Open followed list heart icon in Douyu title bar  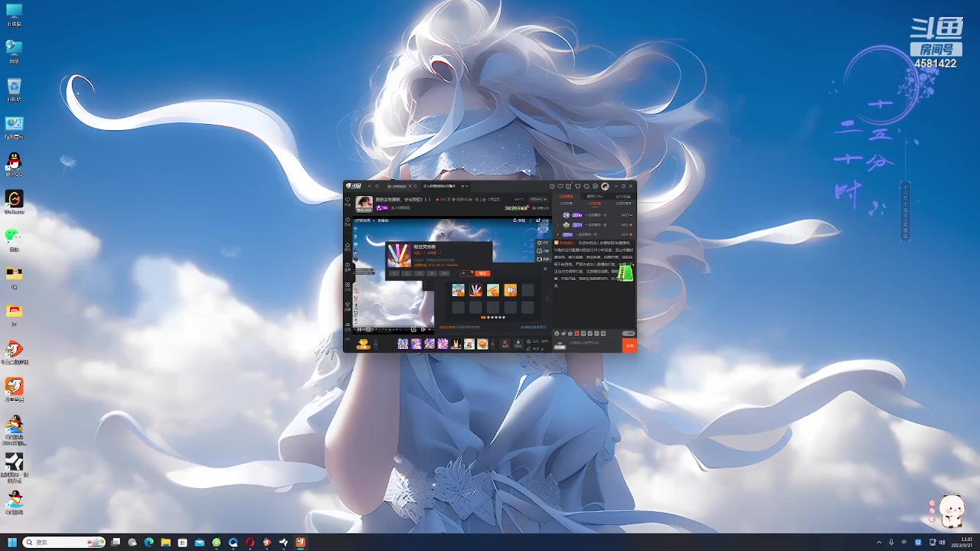(x=560, y=186)
